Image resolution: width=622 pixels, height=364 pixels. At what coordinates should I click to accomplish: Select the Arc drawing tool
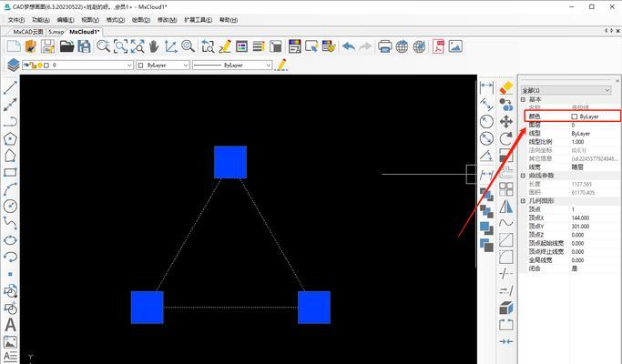pos(10,189)
